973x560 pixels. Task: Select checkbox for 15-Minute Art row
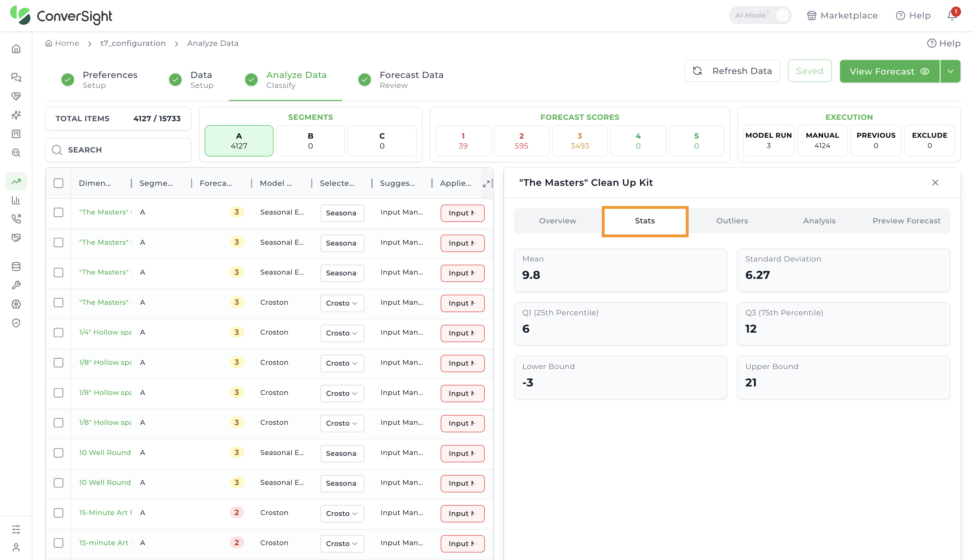coord(58,513)
